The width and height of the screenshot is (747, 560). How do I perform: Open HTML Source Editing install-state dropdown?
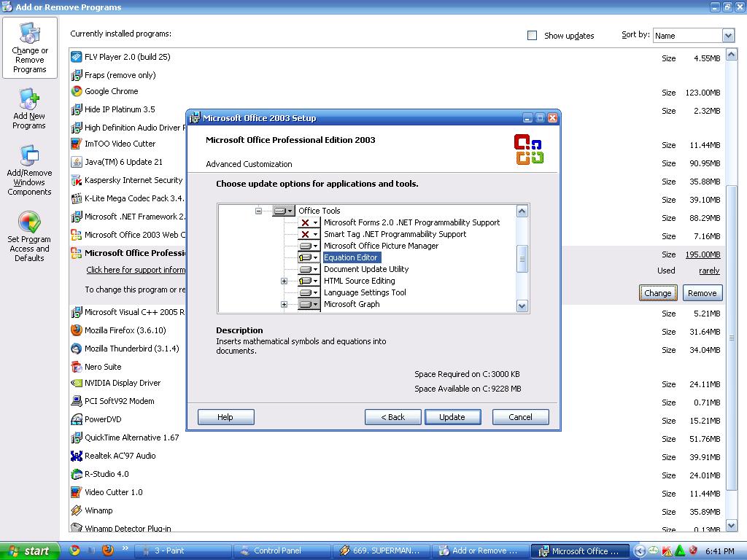309,281
